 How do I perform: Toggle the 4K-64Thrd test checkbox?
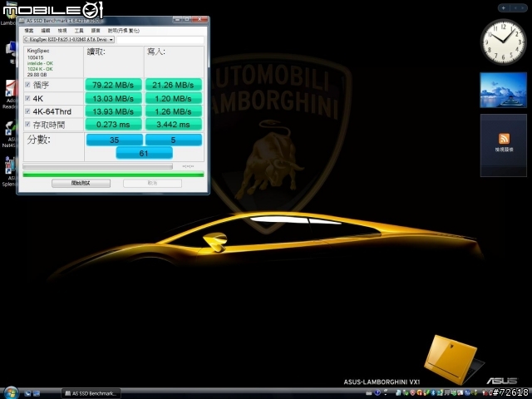pos(27,111)
